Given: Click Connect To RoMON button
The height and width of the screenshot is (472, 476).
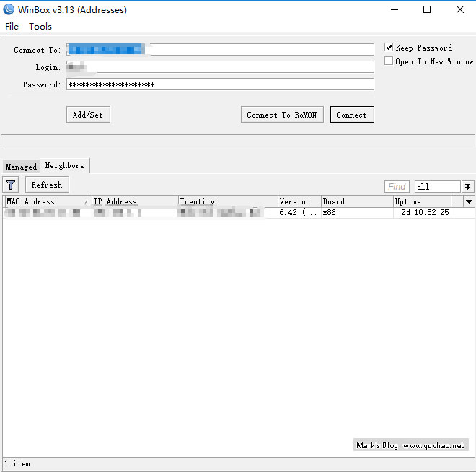Looking at the screenshot, I should (x=282, y=115).
